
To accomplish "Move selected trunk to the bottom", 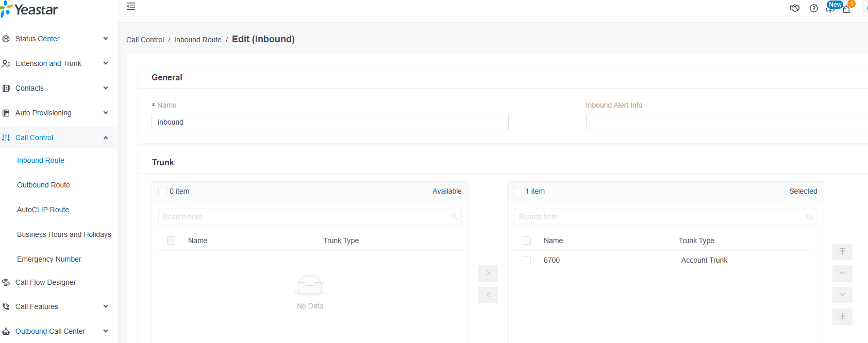I will click(842, 317).
